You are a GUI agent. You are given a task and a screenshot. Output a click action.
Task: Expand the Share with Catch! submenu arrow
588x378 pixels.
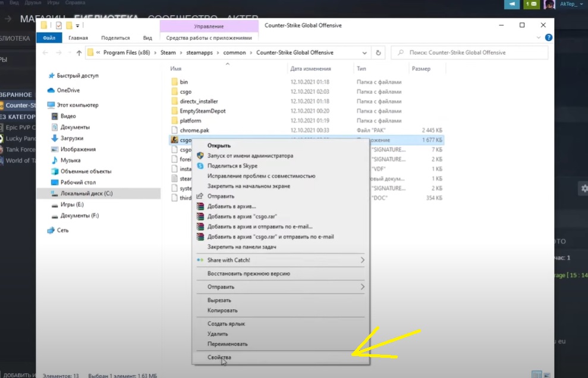362,260
